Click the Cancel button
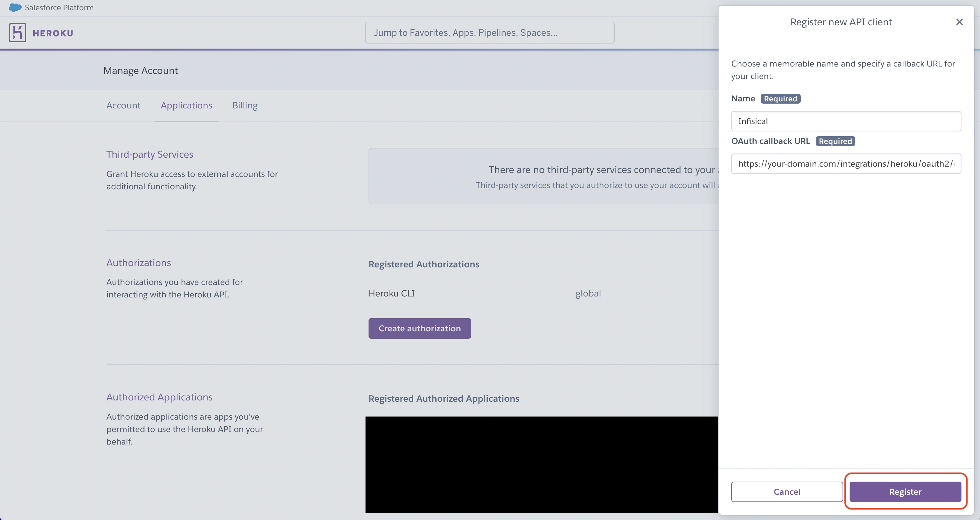The height and width of the screenshot is (520, 980). pos(787,492)
